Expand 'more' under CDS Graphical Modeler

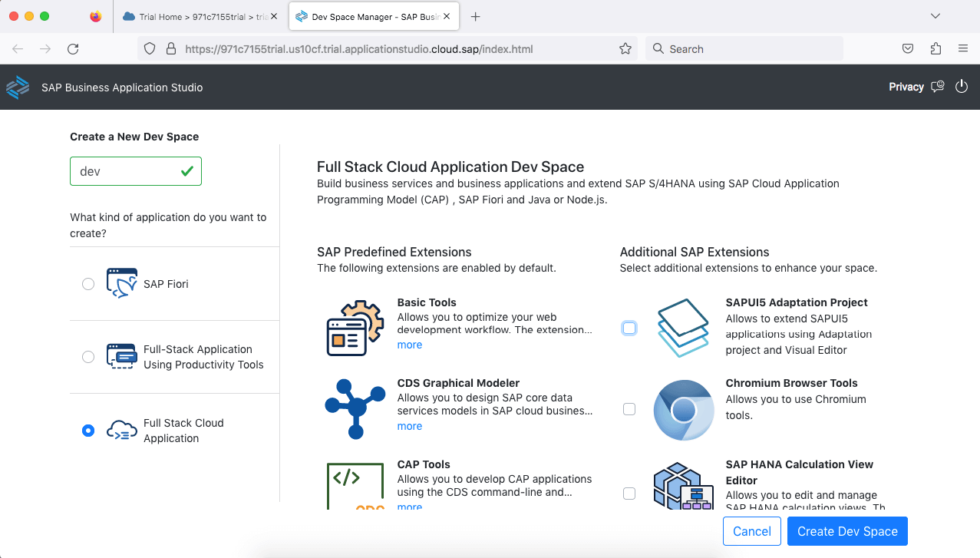[410, 426]
